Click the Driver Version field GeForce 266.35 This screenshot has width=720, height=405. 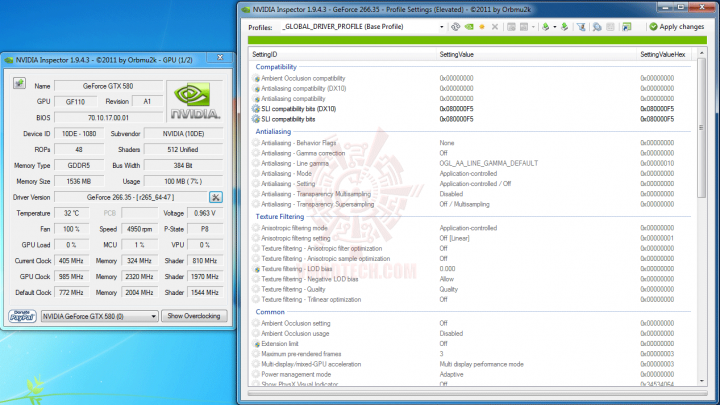[130, 197]
